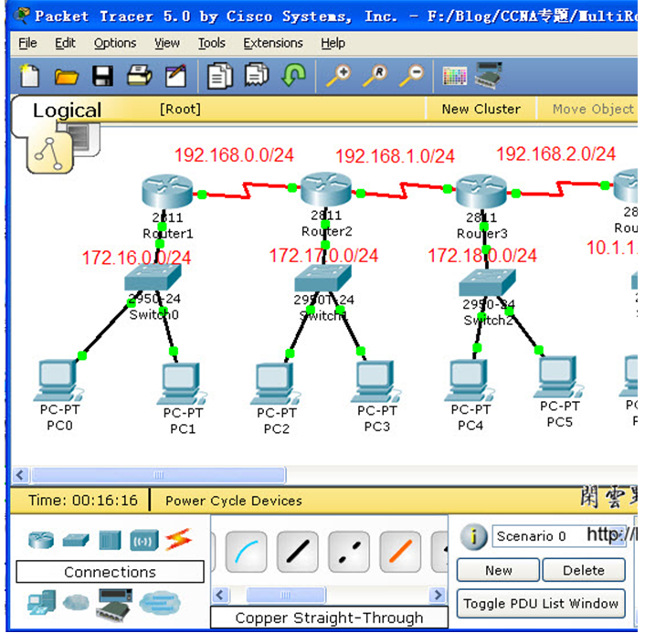655x644 pixels.
Task: Save the topology with the floppy icon
Action: click(x=102, y=76)
